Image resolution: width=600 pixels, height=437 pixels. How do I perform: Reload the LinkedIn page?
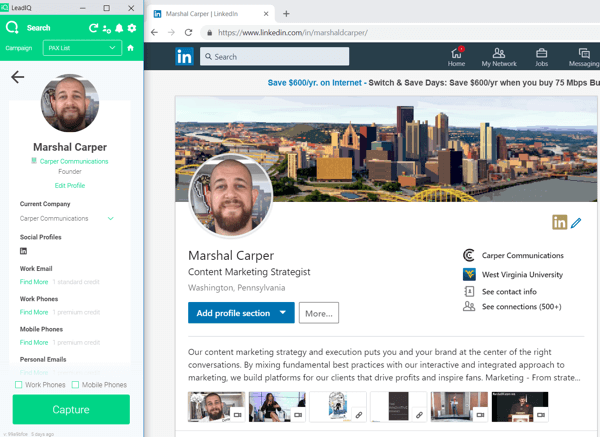click(x=188, y=33)
